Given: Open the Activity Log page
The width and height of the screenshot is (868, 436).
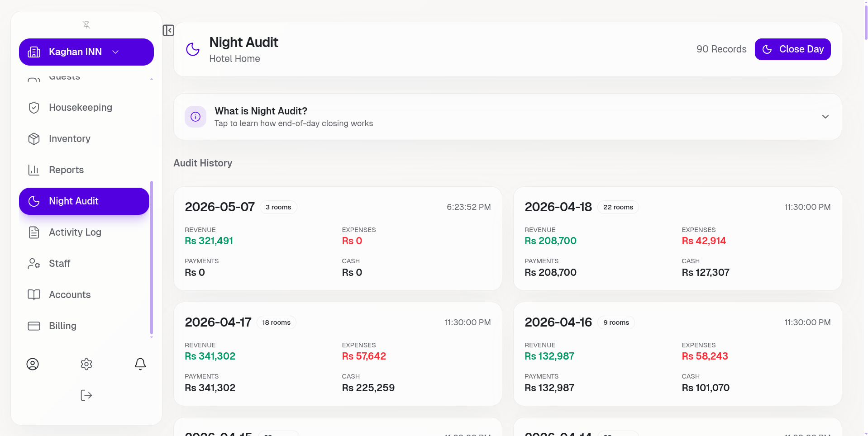Looking at the screenshot, I should 84,232.
